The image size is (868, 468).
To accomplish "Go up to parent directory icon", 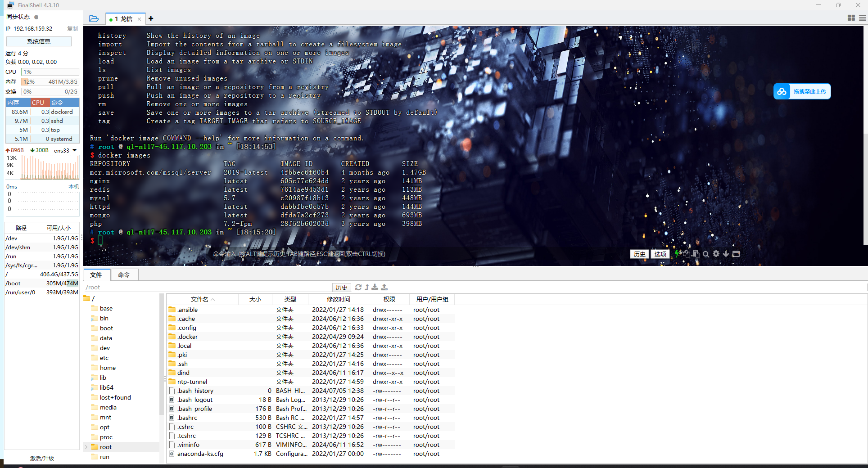I will point(367,287).
